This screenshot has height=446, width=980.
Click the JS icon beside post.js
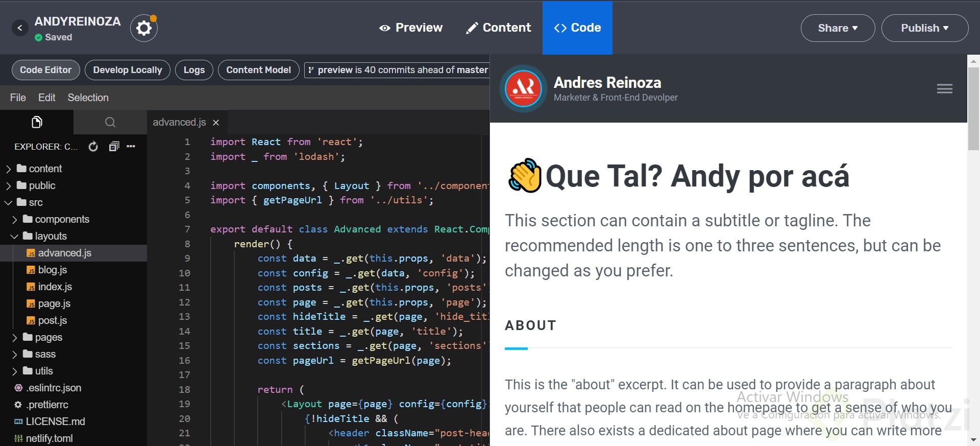tap(31, 321)
